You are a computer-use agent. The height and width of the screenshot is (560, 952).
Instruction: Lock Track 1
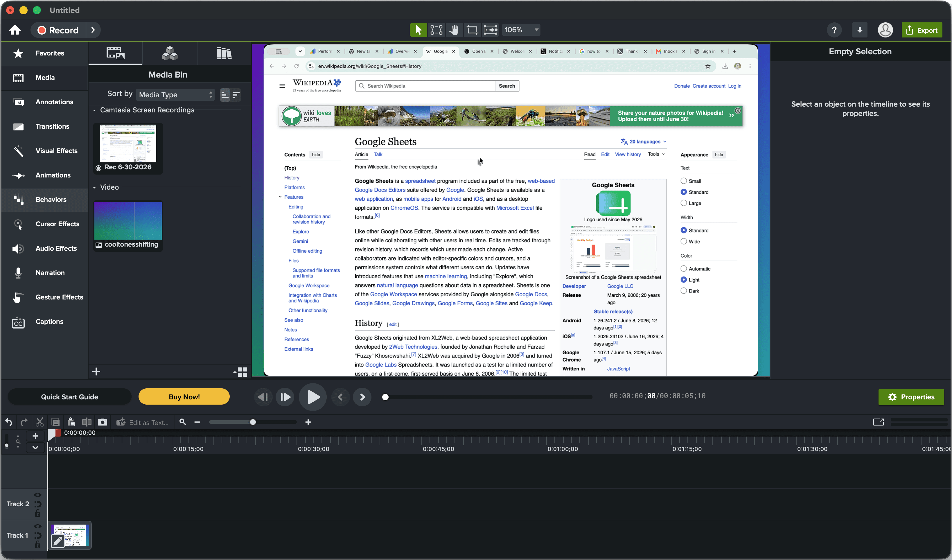coord(38,545)
